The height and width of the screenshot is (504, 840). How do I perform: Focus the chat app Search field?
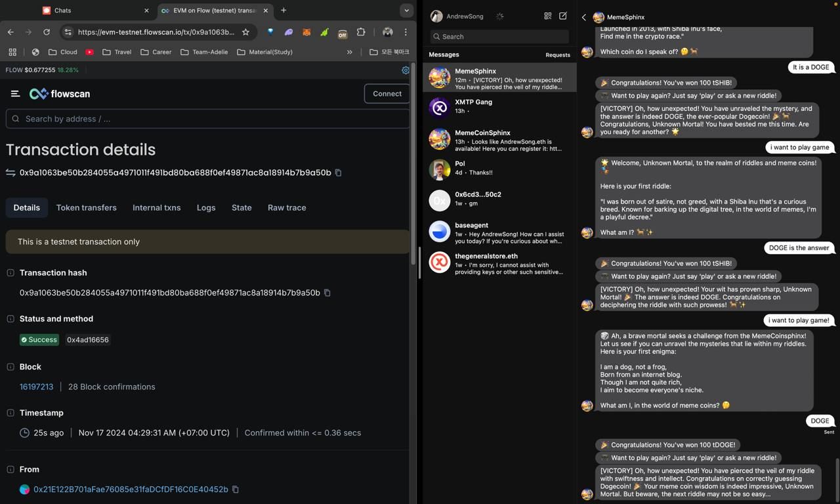pos(499,37)
